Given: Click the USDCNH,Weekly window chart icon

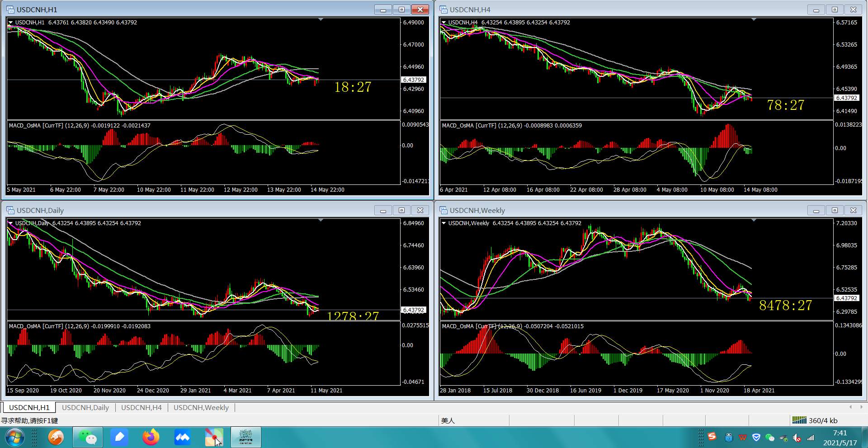Looking at the screenshot, I should click(x=443, y=210).
